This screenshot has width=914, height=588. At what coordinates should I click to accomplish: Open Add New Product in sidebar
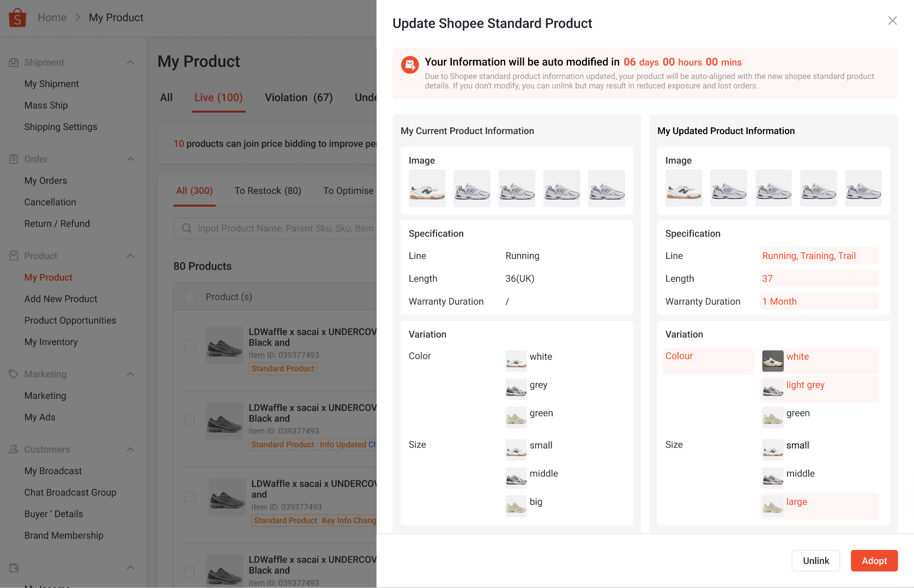click(x=60, y=299)
